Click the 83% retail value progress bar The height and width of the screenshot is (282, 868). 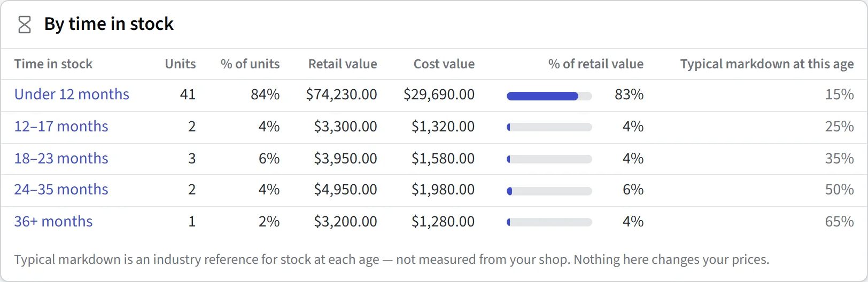549,96
